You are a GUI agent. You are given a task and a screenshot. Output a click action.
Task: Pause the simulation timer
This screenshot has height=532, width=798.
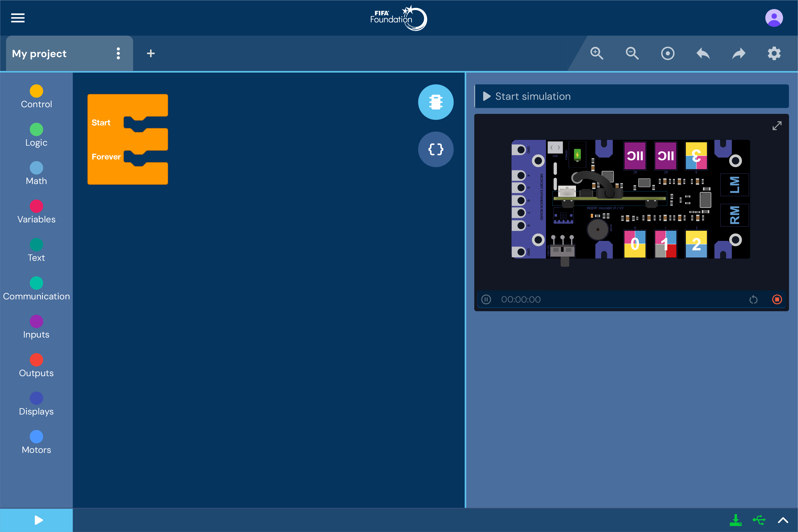pos(486,299)
